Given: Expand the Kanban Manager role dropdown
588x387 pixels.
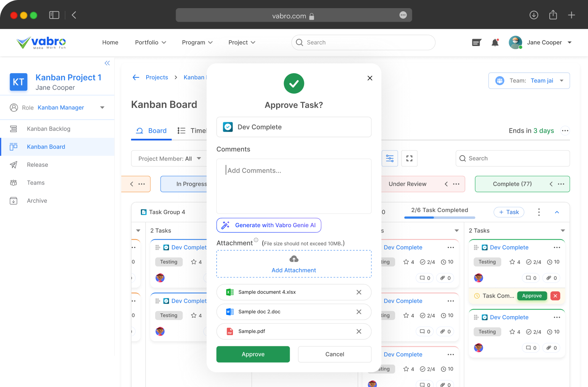Looking at the screenshot, I should coord(102,108).
